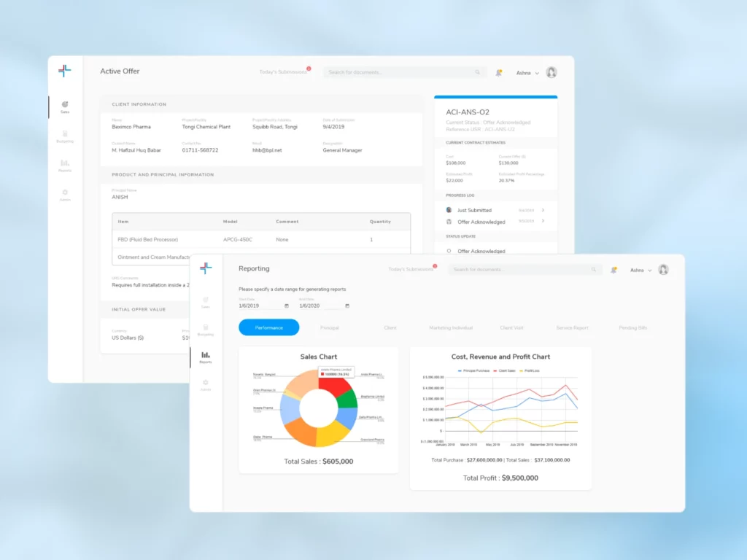Image resolution: width=747 pixels, height=560 pixels.
Task: Click US Dollars ($) currency value
Action: [x=128, y=338]
